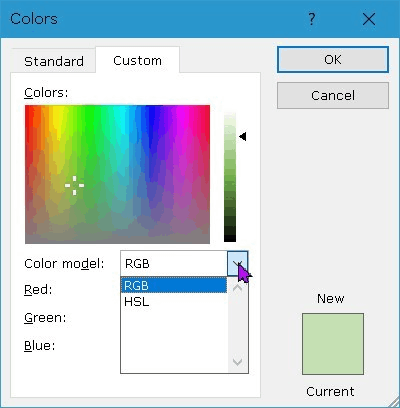Select the Custom tab
The width and height of the screenshot is (400, 408).
click(x=137, y=60)
